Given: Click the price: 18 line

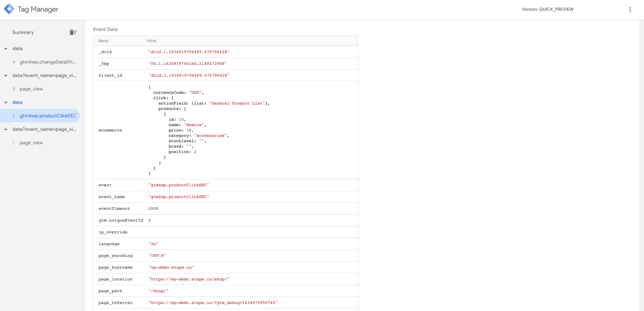Looking at the screenshot, I should pos(181,130).
